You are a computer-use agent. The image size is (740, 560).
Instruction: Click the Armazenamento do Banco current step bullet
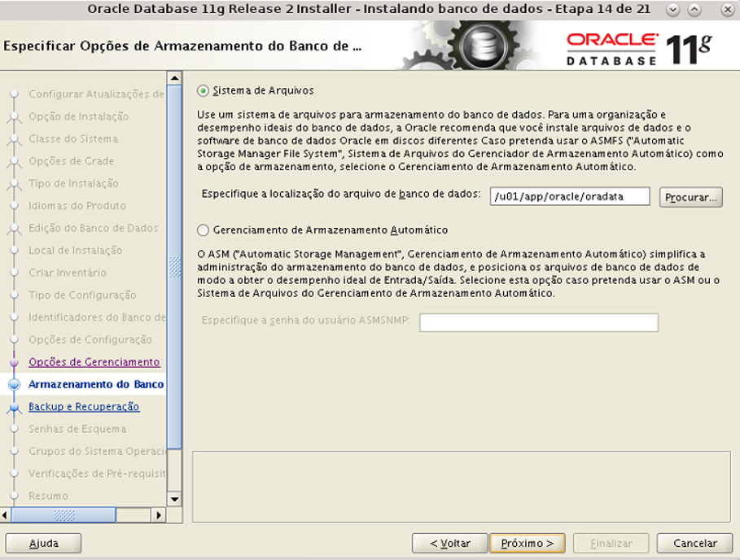click(14, 384)
